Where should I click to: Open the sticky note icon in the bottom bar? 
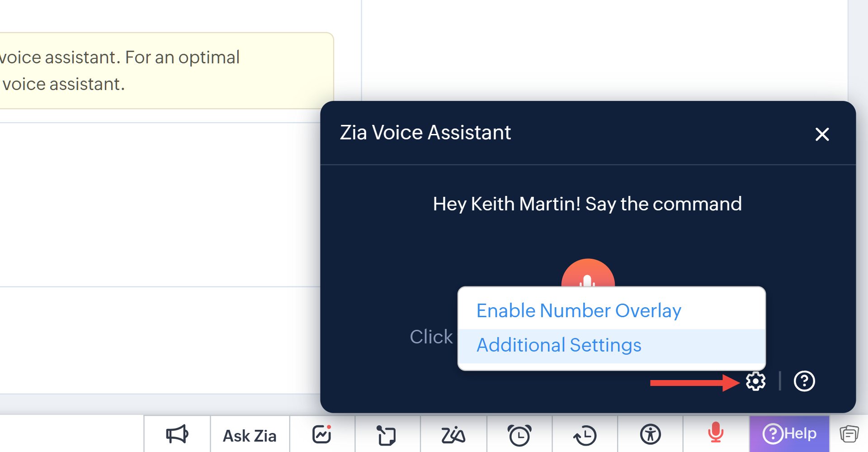(x=387, y=436)
